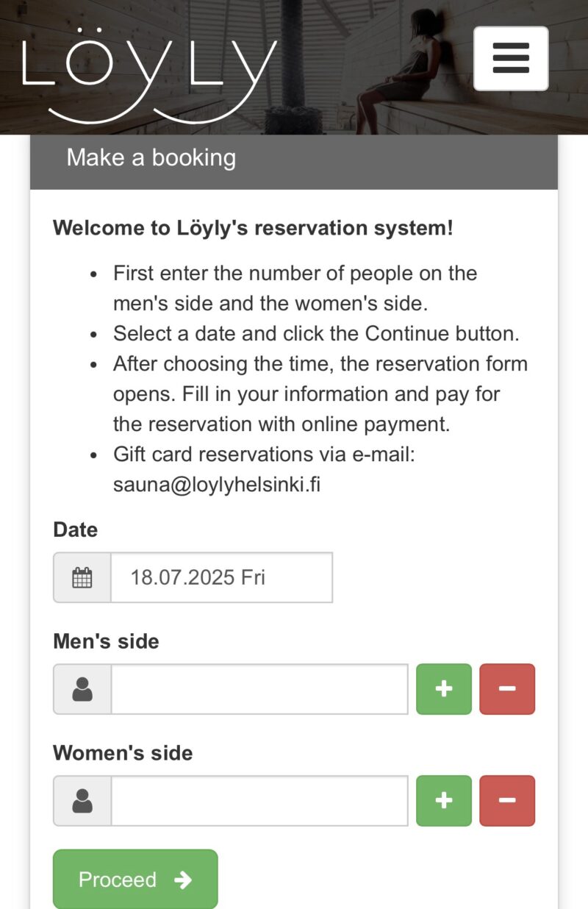Viewport: 588px width, 909px height.
Task: Select the date field showing 18.07.2025 Fri
Action: point(222,577)
